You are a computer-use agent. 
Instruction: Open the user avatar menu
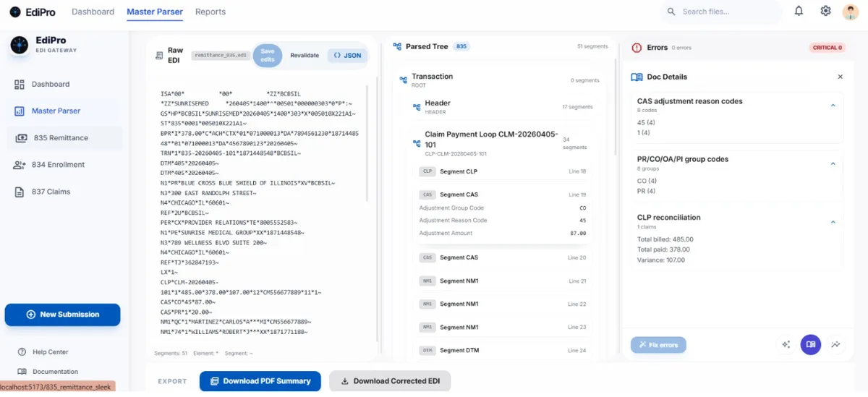(x=850, y=12)
